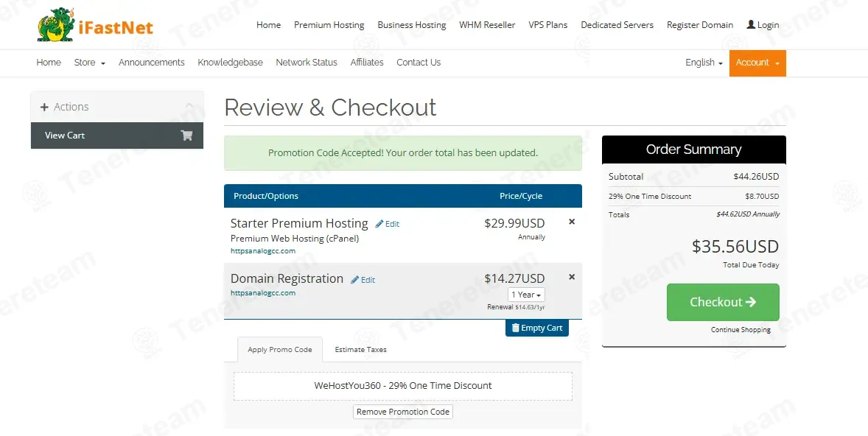The width and height of the screenshot is (868, 436).
Task: Open Dedicated Servers page
Action: click(x=617, y=25)
